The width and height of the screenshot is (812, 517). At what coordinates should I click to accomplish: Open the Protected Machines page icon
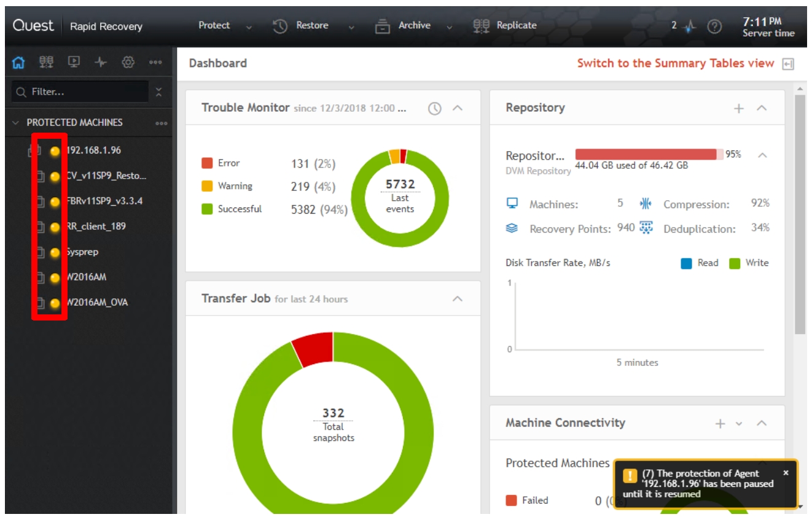[46, 62]
